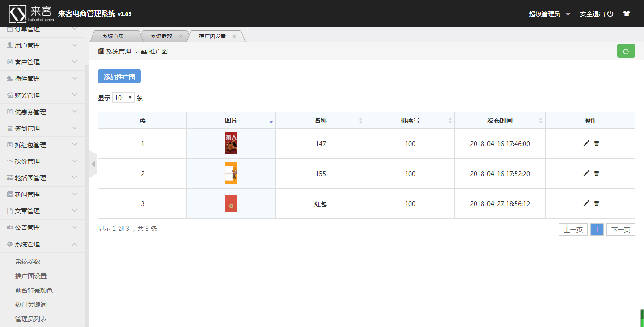Expand the 插件管理 menu

42,79
